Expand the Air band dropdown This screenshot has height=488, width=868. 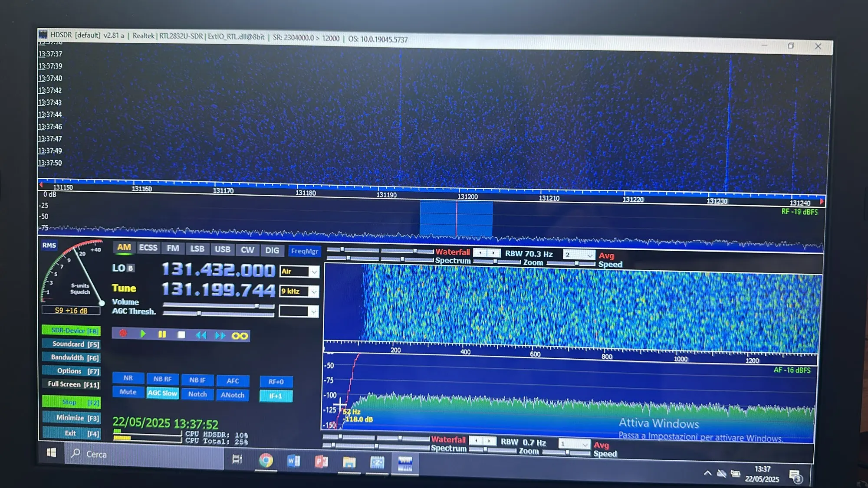314,272
